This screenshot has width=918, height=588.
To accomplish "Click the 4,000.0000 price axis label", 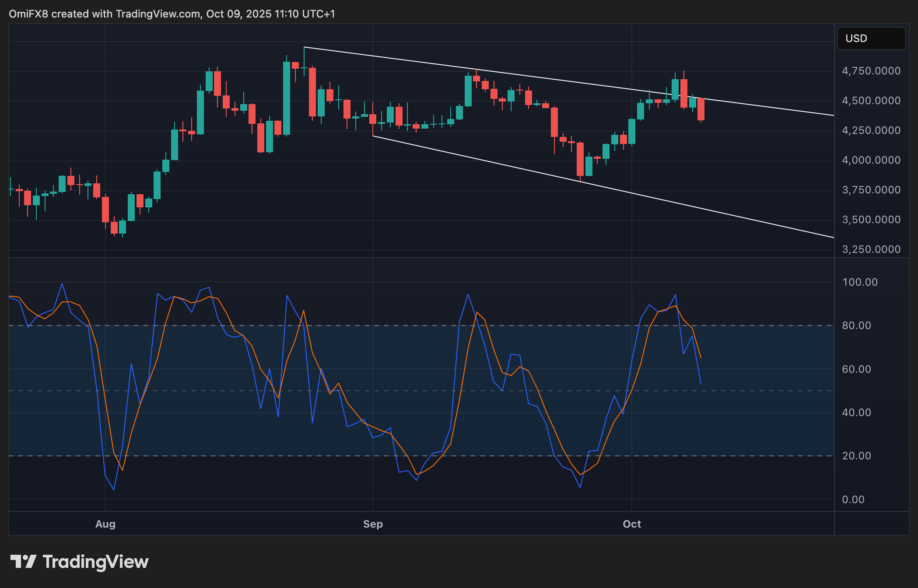I will coord(871,160).
